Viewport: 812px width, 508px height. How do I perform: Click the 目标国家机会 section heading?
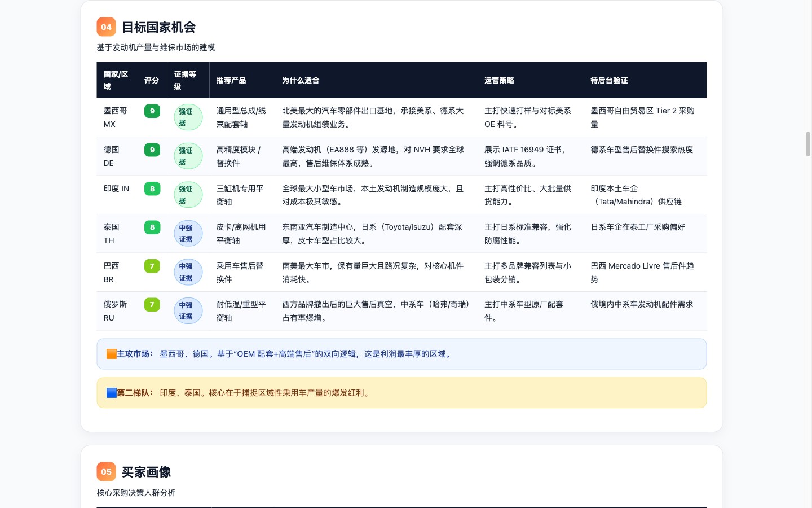coord(158,27)
